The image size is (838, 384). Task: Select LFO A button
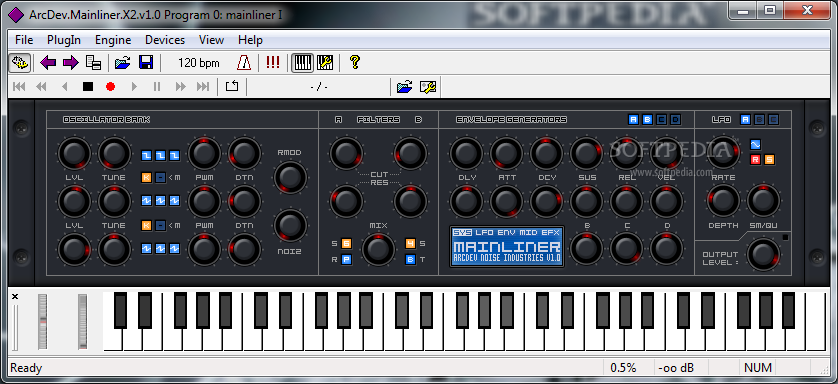(746, 120)
